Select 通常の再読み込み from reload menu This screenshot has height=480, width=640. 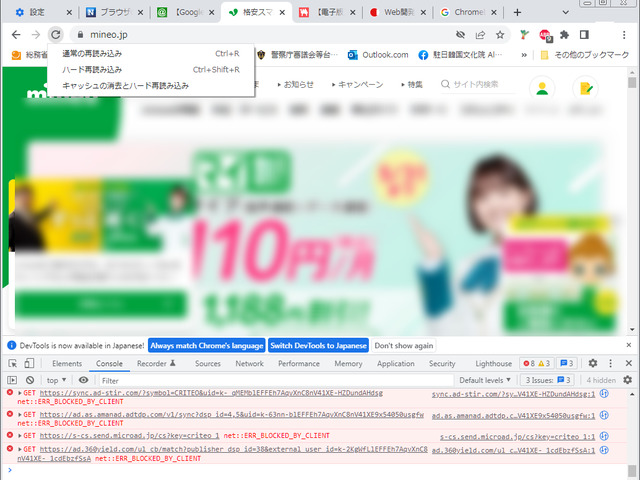click(151, 53)
